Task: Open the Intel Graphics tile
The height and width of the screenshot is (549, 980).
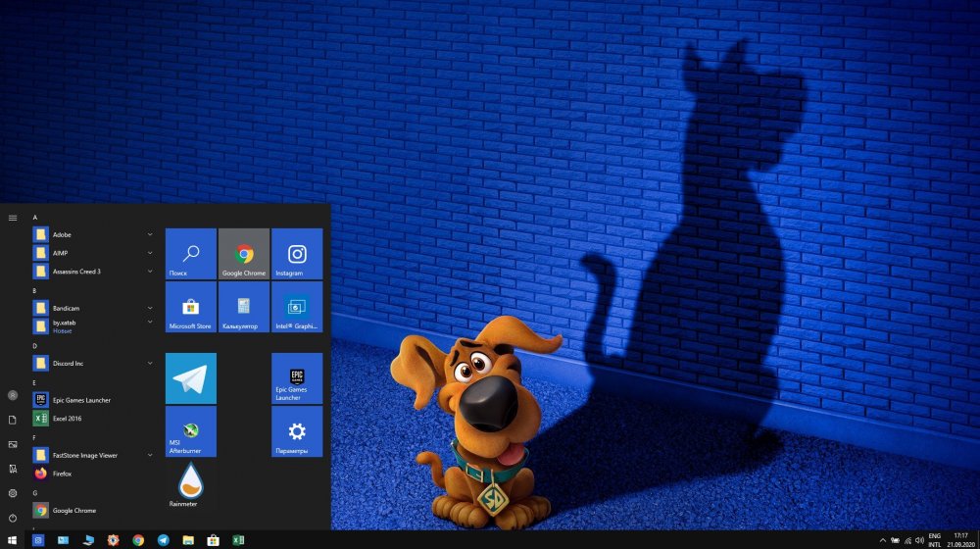Action: [x=297, y=307]
